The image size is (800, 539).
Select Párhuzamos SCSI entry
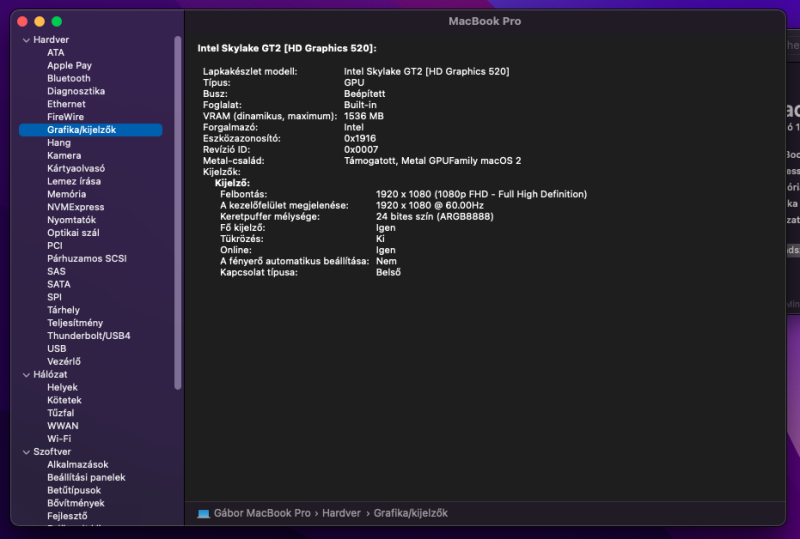pos(87,258)
